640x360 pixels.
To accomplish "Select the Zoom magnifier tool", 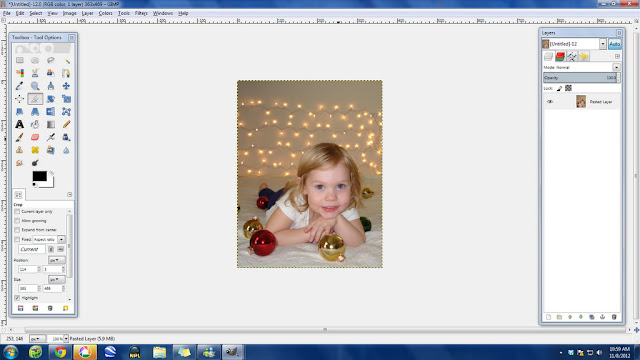I will click(35, 86).
